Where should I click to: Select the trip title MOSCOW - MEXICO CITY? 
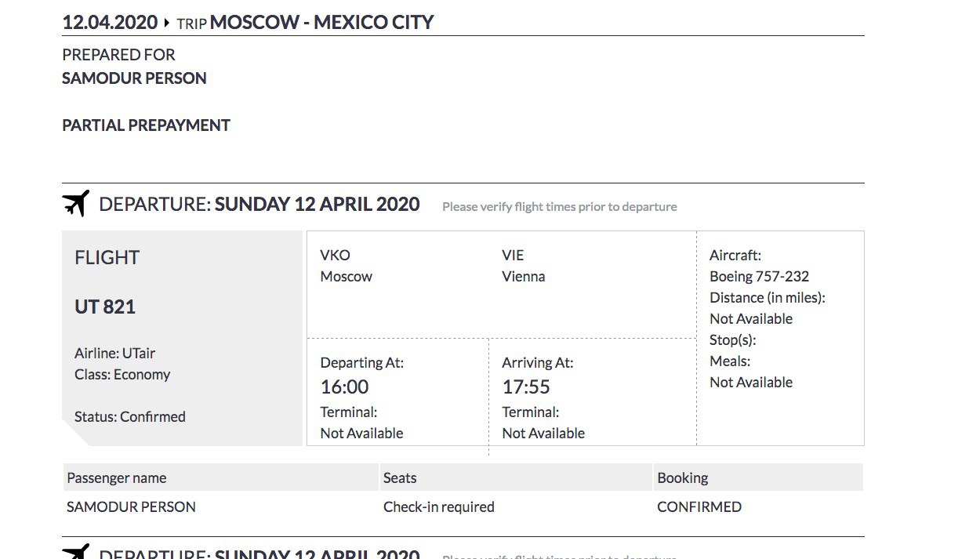pos(321,22)
